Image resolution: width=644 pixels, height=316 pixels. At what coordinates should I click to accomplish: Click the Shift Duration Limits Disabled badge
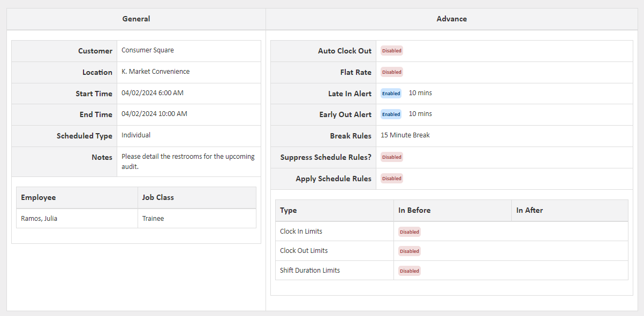tap(409, 271)
